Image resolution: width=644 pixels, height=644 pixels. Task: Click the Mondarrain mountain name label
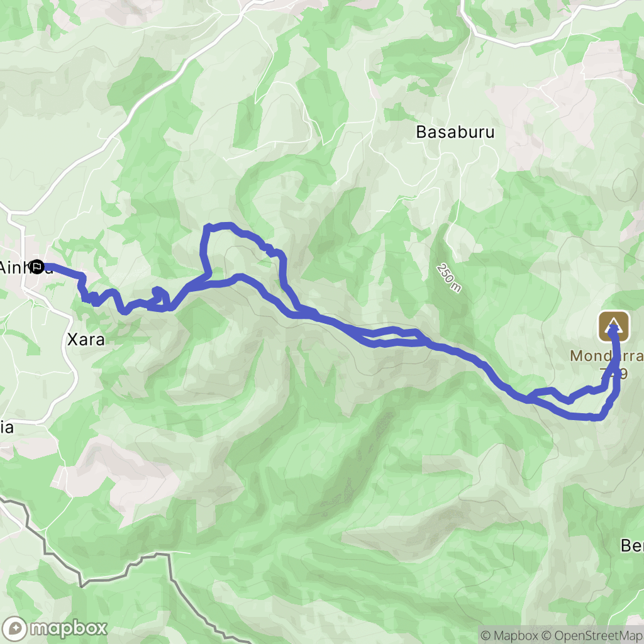coord(606,356)
